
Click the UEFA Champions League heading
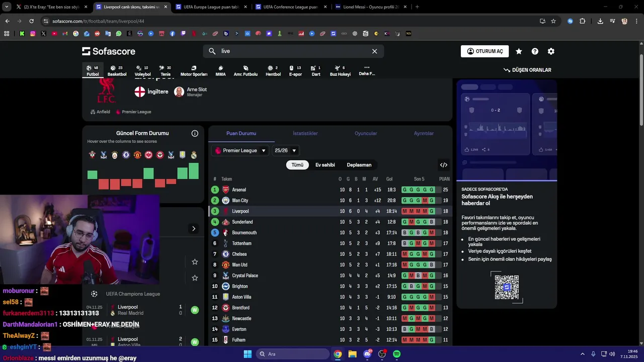point(133,294)
